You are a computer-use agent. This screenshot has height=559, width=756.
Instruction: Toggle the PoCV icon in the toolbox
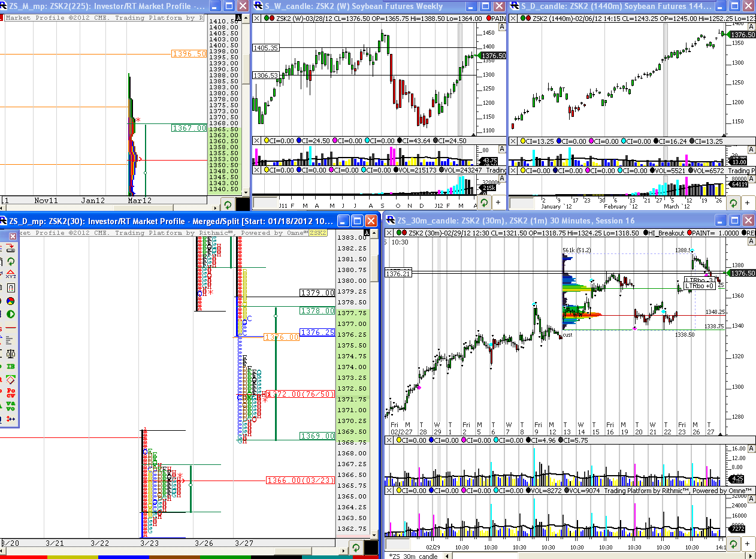(x=11, y=392)
